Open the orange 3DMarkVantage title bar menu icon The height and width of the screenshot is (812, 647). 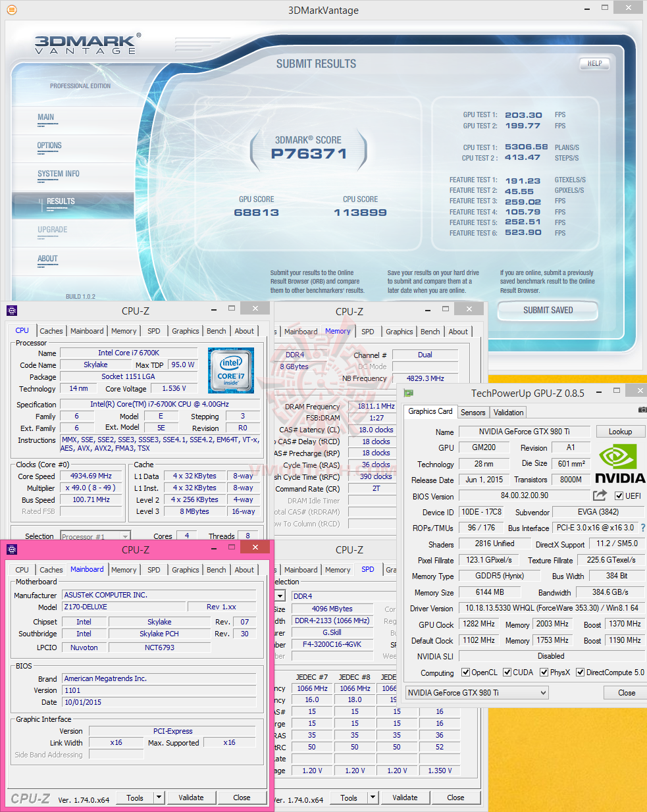point(11,10)
